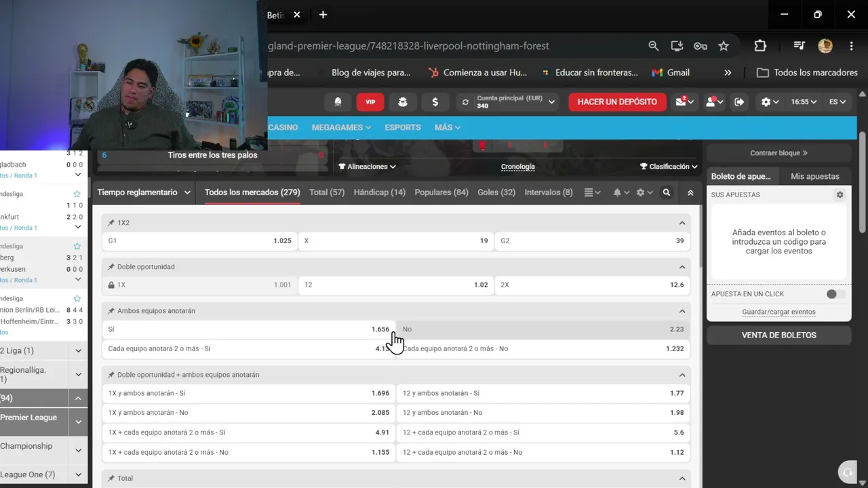868x488 pixels.
Task: Change market list layout view
Action: pyautogui.click(x=592, y=192)
